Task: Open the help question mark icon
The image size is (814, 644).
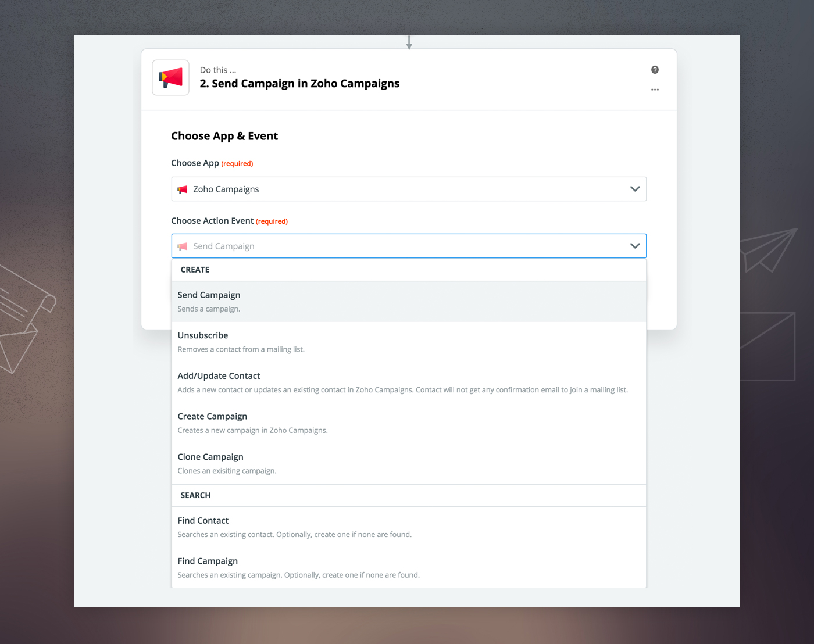Action: click(x=655, y=70)
